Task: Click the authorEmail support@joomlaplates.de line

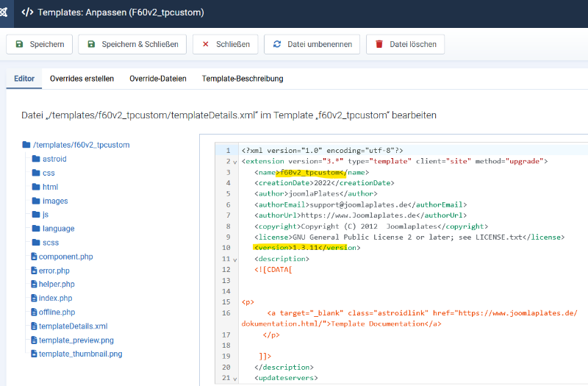Action: [361, 205]
